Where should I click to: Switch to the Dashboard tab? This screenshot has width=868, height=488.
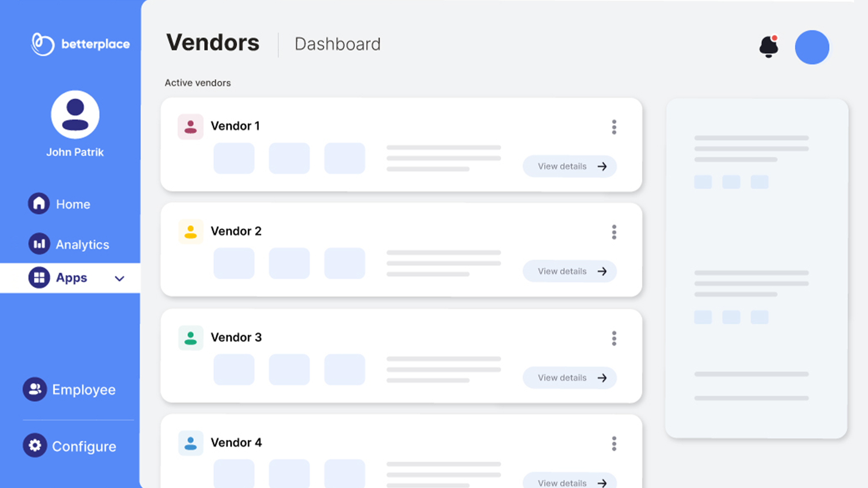[337, 44]
